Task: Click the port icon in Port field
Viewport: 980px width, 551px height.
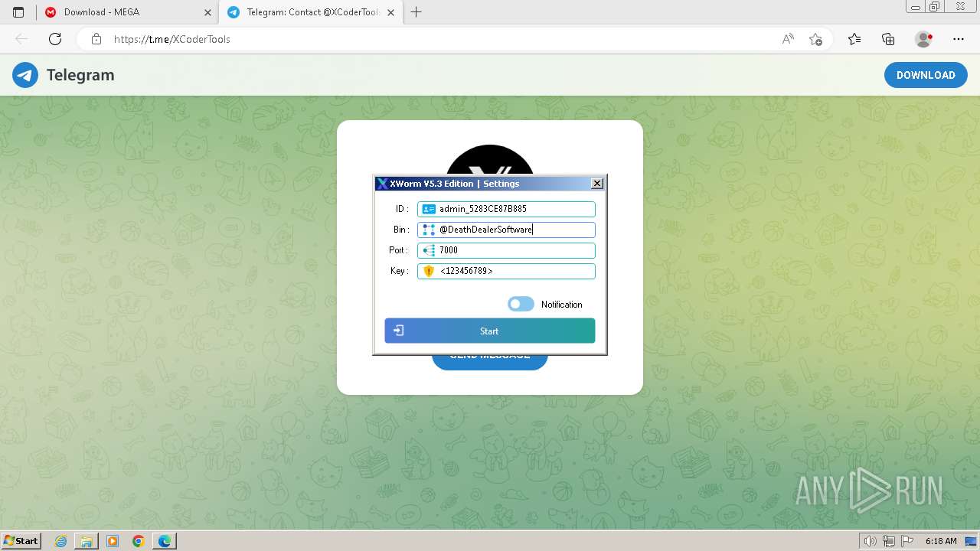Action: (x=429, y=250)
